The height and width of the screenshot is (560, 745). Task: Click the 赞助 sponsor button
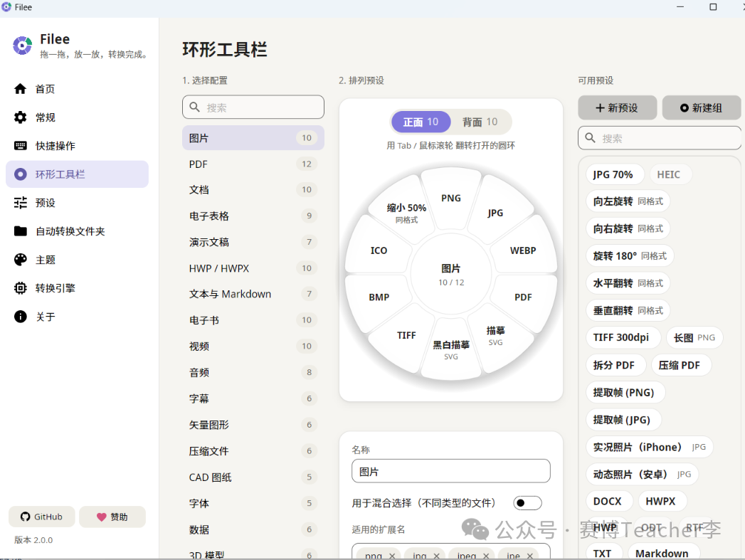click(x=112, y=517)
